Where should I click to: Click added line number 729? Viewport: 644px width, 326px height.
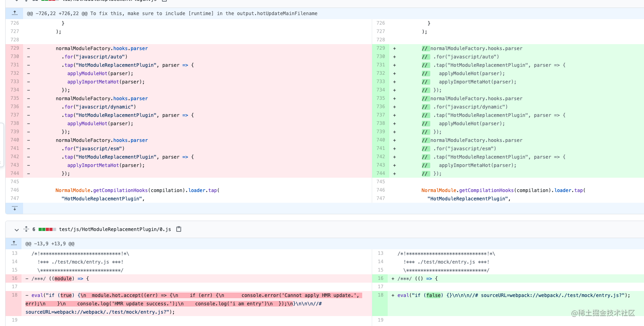[381, 48]
